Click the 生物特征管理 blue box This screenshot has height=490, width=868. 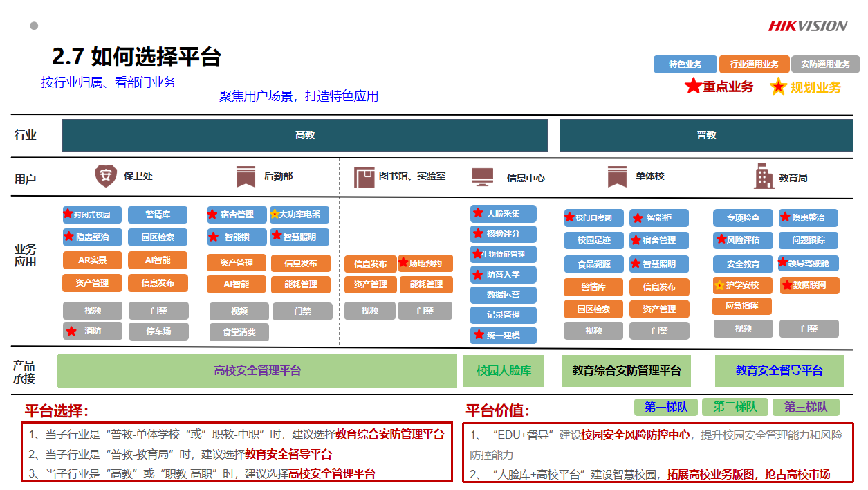pos(504,254)
